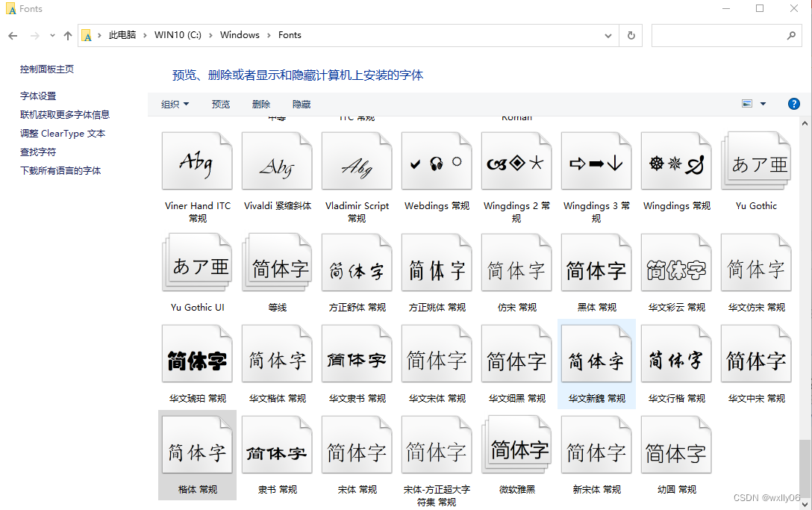Open the 组织 dropdown menu
This screenshot has height=510, width=812.
coord(175,105)
